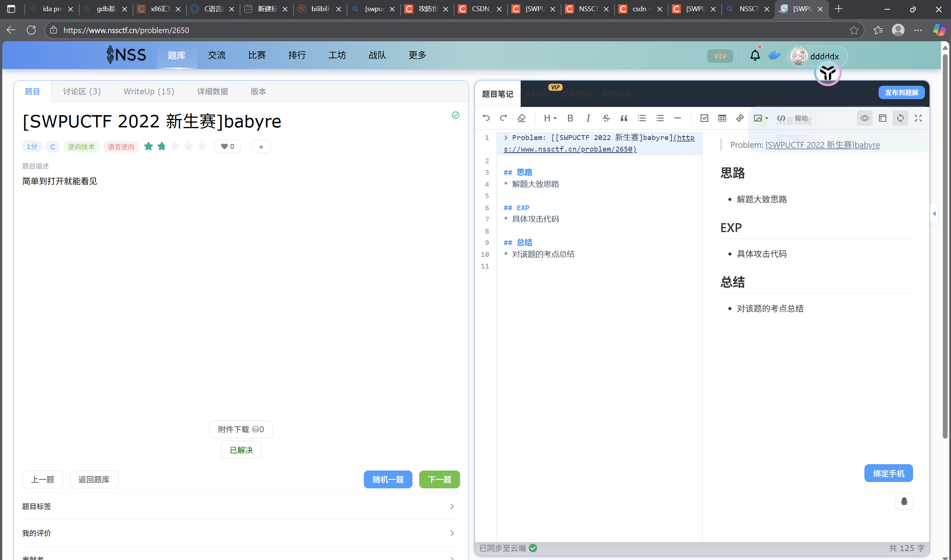Click the eraser clear-format icon

coord(521,118)
